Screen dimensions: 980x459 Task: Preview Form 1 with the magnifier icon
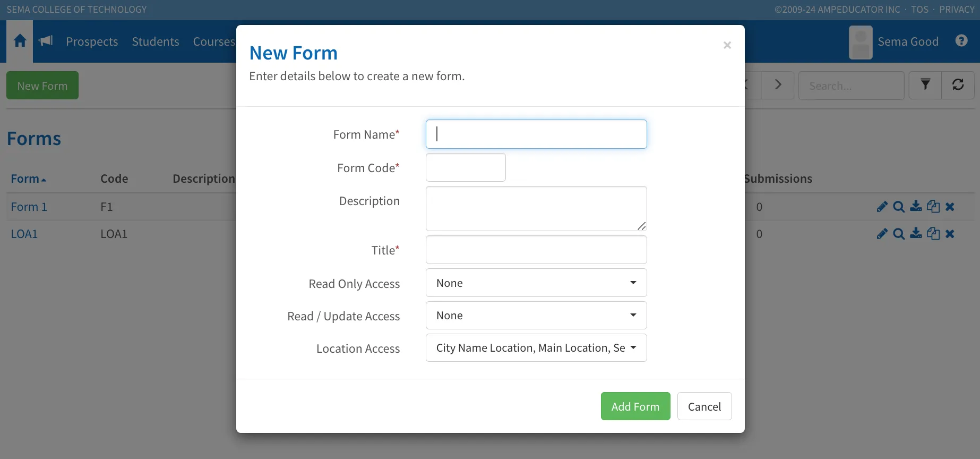(899, 207)
